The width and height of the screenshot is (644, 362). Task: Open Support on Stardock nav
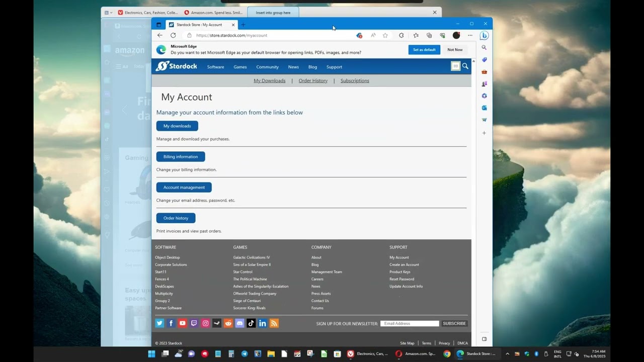[334, 67]
